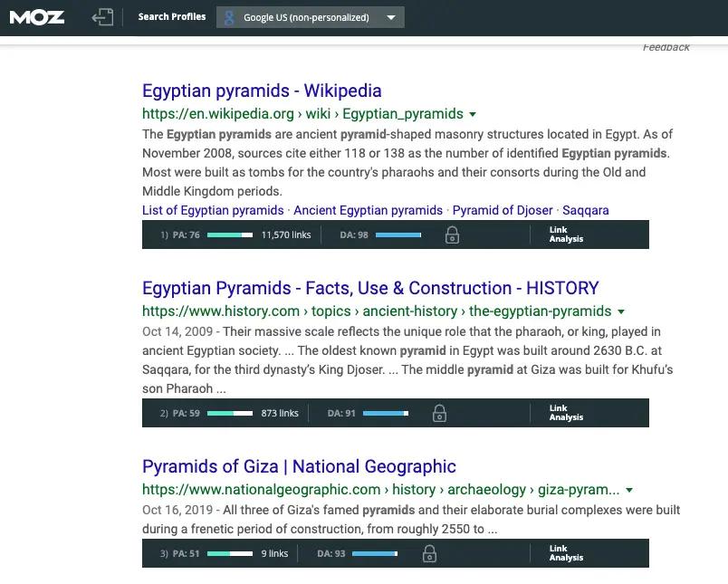This screenshot has width=728, height=584.
Task: Click the DA: 93 progress bar
Action: (x=375, y=554)
